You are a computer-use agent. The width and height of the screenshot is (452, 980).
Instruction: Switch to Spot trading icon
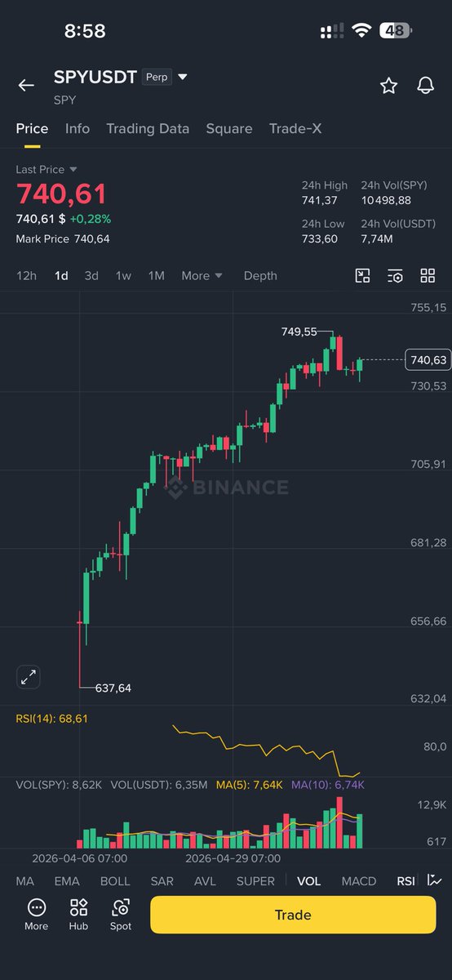point(121,915)
